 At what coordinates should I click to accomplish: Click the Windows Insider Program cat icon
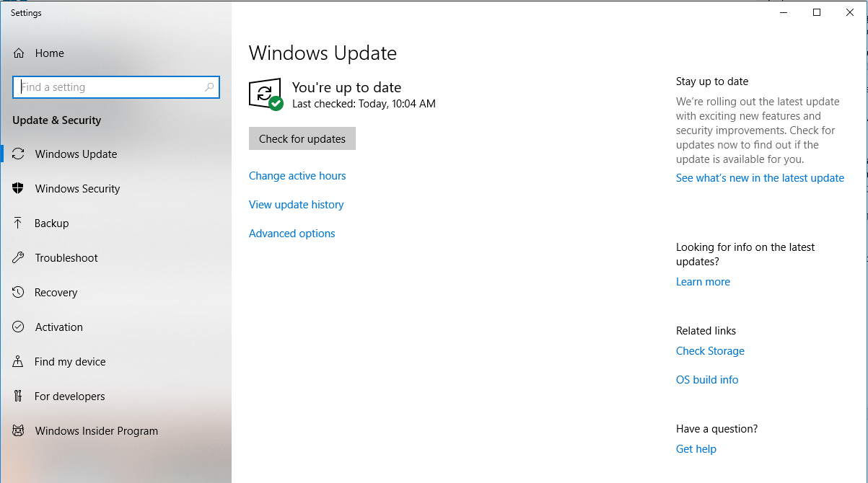pos(19,431)
